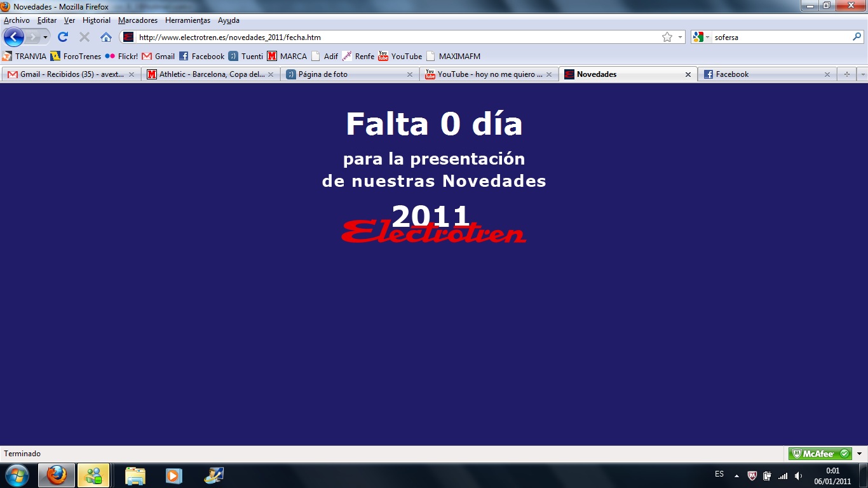Switch to the Página de foto tab

pyautogui.click(x=350, y=74)
